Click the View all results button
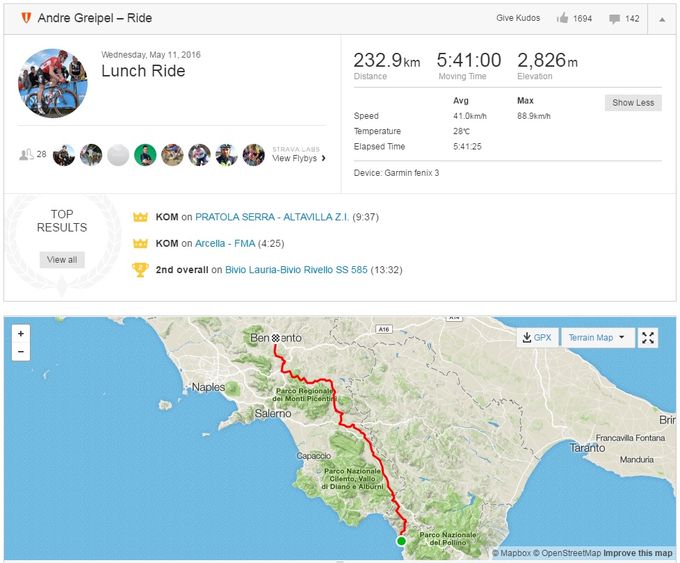The width and height of the screenshot is (680, 563). click(x=62, y=260)
